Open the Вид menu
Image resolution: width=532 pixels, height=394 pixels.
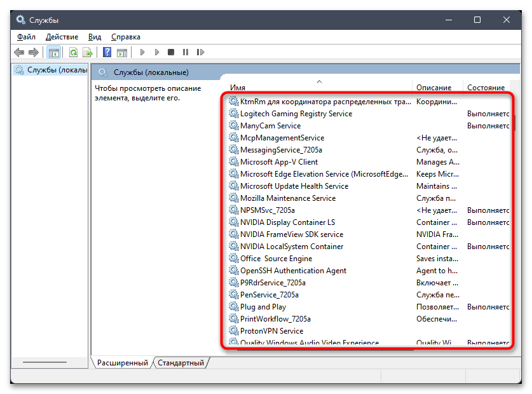(x=95, y=37)
